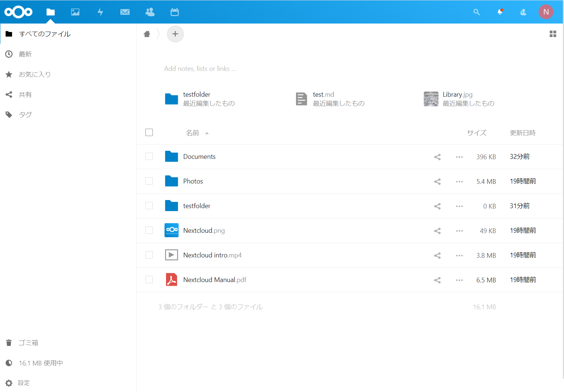Open more actions for Photos folder
The height and width of the screenshot is (392, 564).
tap(459, 182)
